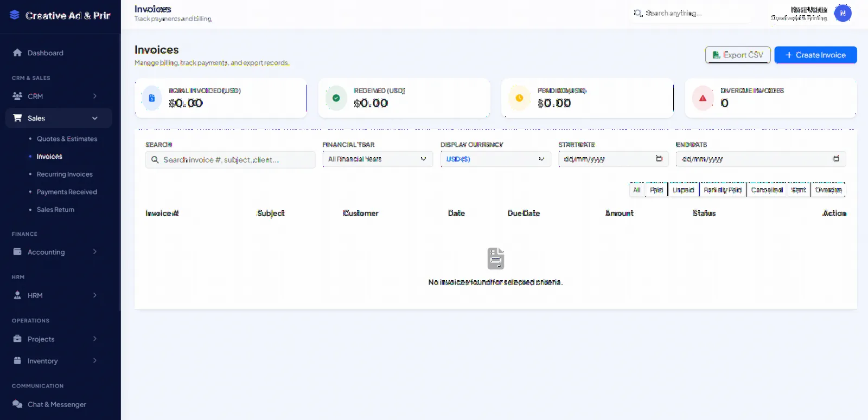Click the Creative Ad & Print logo icon
This screenshot has height=420, width=868.
tap(15, 15)
